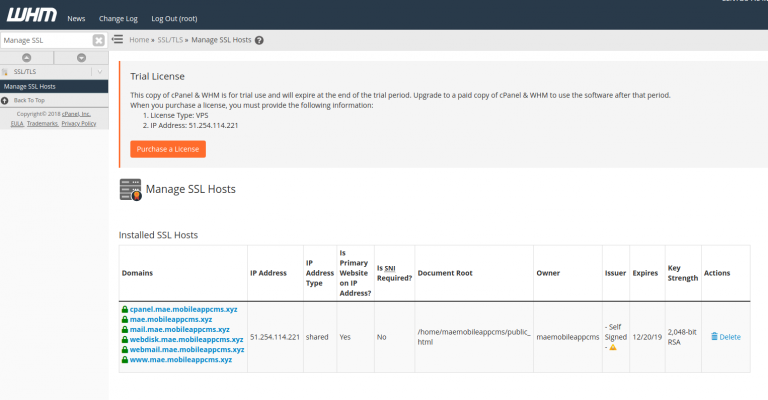This screenshot has width=768, height=400.
Task: Click the self-signed warning triangle icon
Action: click(612, 347)
